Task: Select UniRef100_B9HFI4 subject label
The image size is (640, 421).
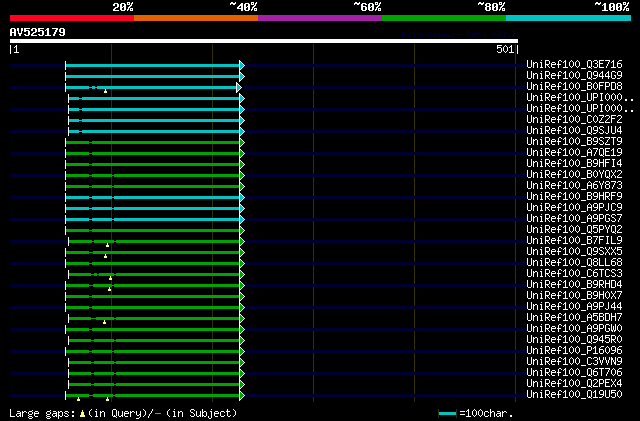Action: (574, 163)
